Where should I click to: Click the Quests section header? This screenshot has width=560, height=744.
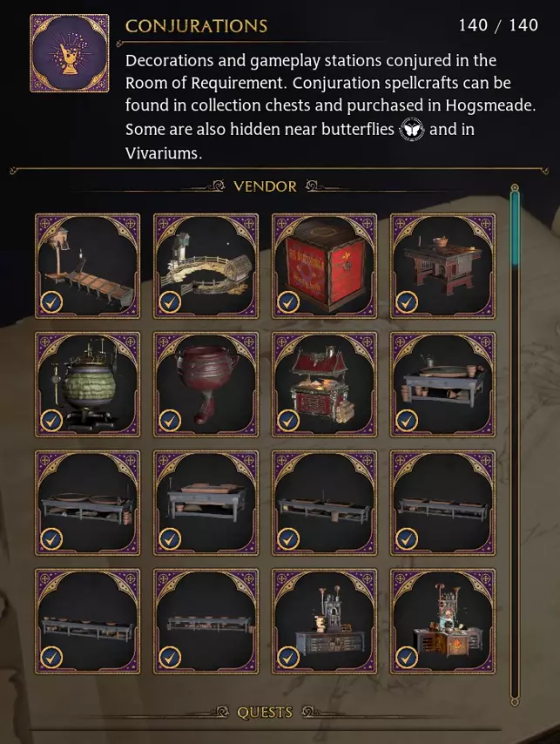coord(265,713)
